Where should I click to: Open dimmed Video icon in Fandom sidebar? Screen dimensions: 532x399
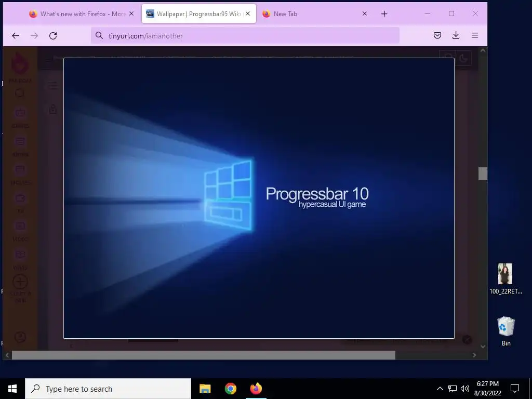click(x=20, y=226)
